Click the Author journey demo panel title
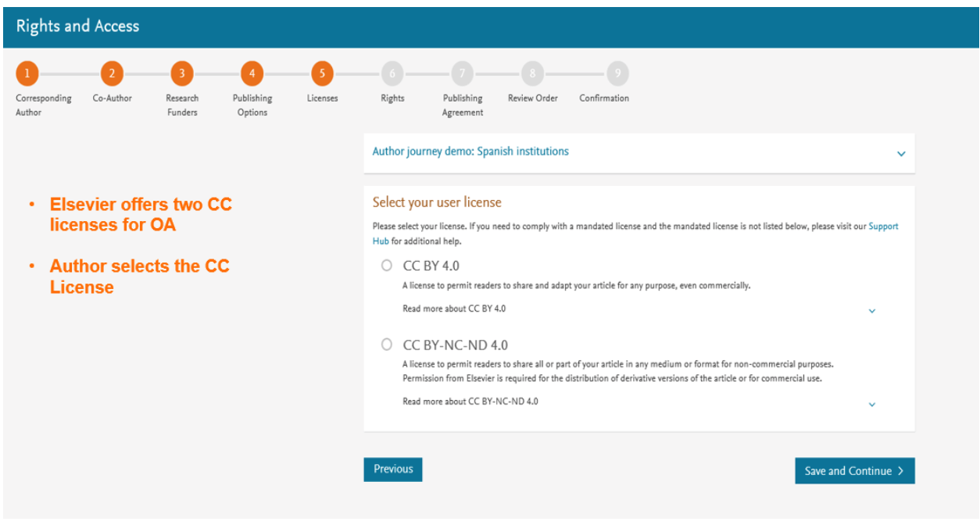The height and width of the screenshot is (525, 980). pyautogui.click(x=470, y=151)
